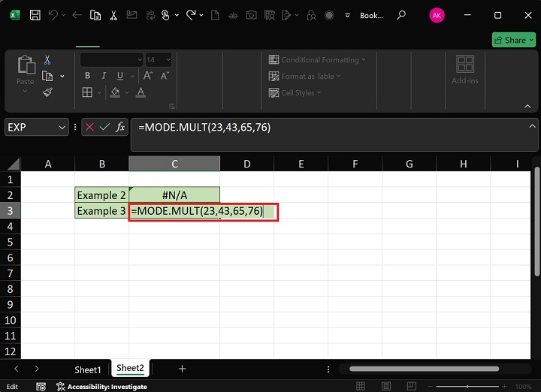Confirm formula with the green checkmark
Screen dimensions: 541x392
(104, 127)
